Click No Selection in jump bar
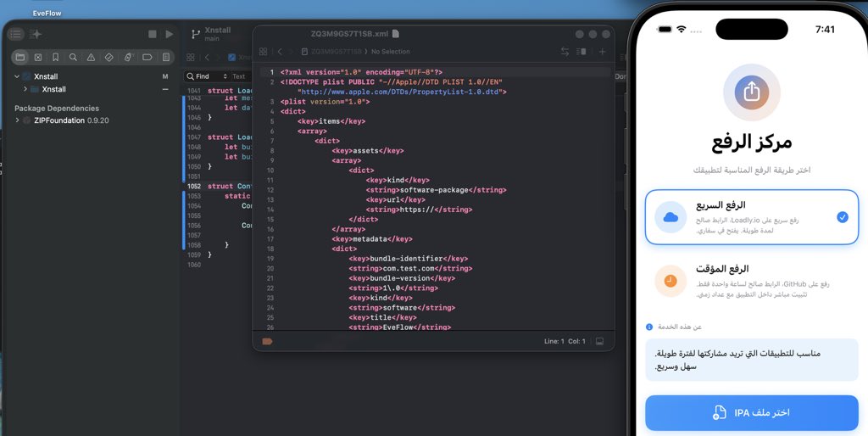 coord(390,52)
